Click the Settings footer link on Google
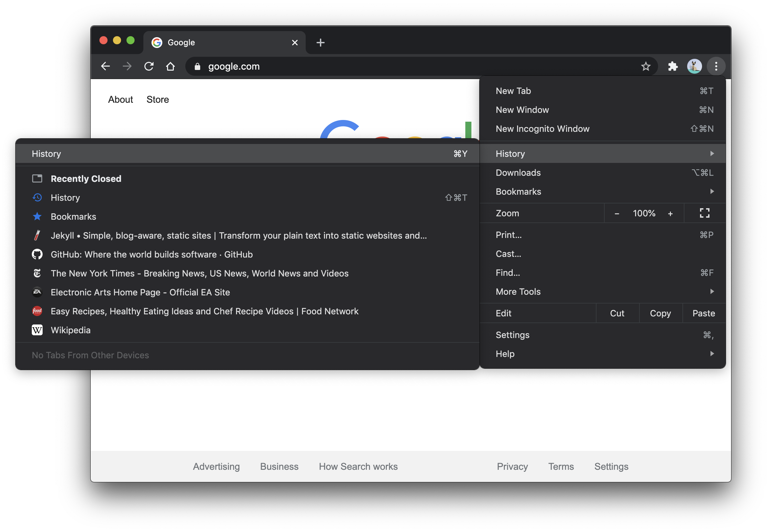Viewport: 769px width, 532px height. (611, 466)
